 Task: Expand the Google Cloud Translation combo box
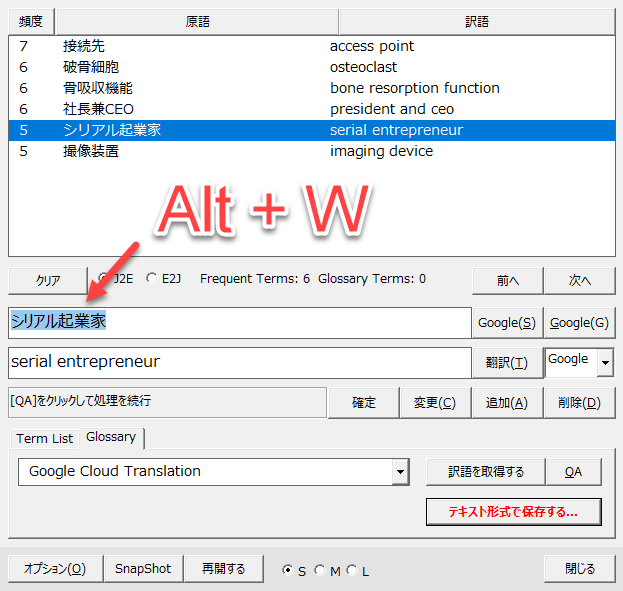click(401, 472)
